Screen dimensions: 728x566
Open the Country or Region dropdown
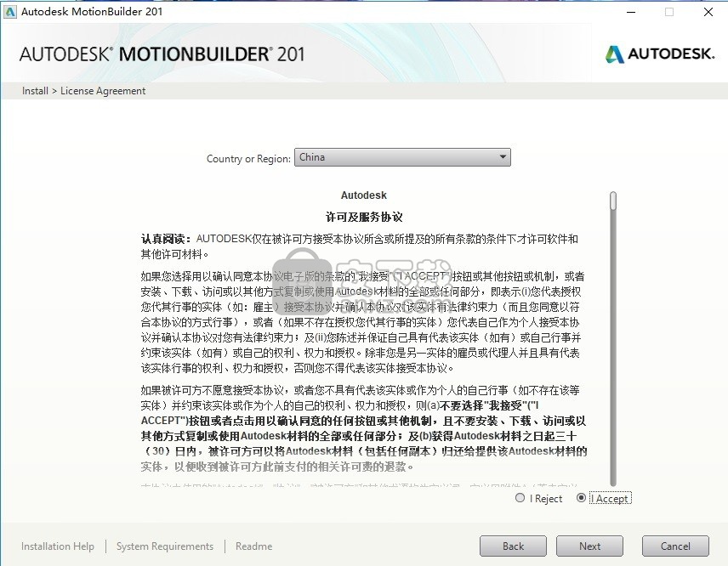point(402,157)
